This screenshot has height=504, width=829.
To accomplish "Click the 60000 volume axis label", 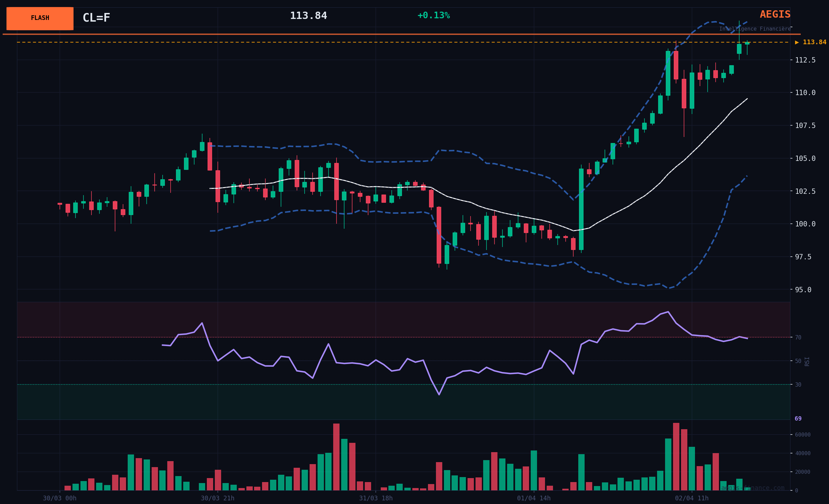I will click(802, 435).
